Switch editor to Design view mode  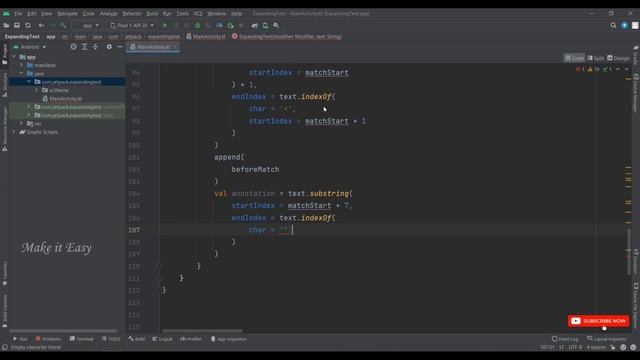coord(618,58)
